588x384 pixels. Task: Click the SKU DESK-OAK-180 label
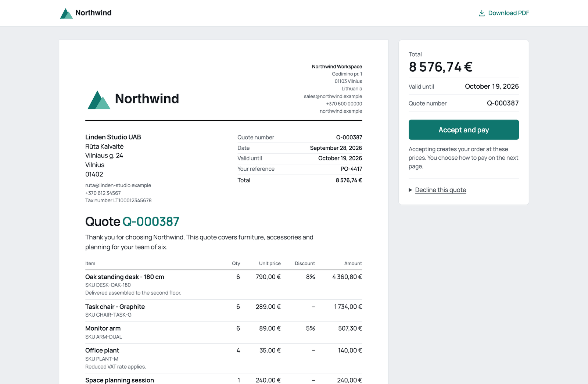108,285
